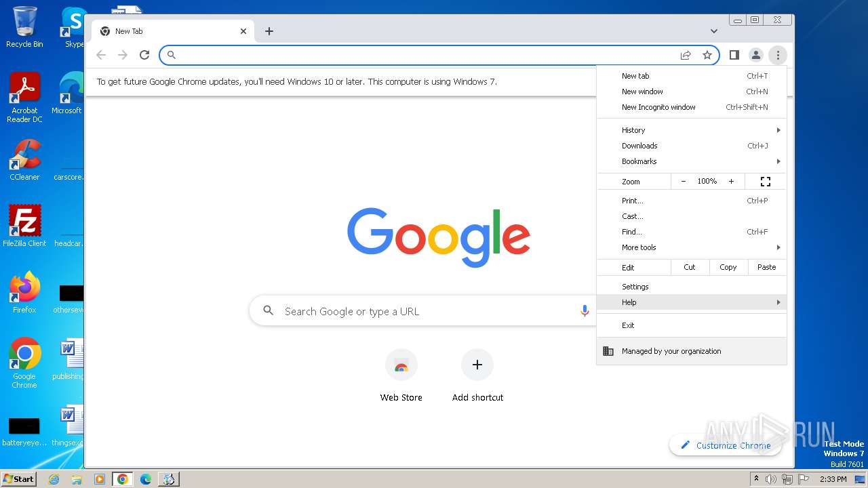Open Settings from the menu
The width and height of the screenshot is (868, 488).
click(692, 287)
